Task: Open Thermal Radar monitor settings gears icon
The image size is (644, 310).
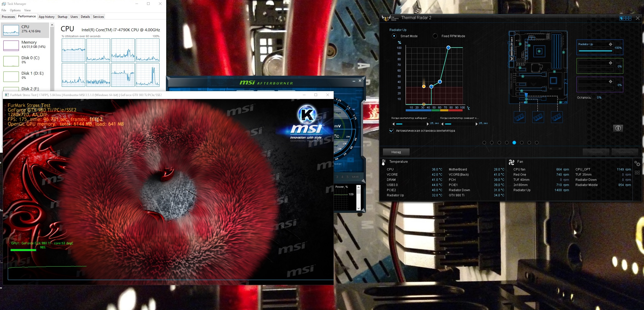Action: click(637, 164)
